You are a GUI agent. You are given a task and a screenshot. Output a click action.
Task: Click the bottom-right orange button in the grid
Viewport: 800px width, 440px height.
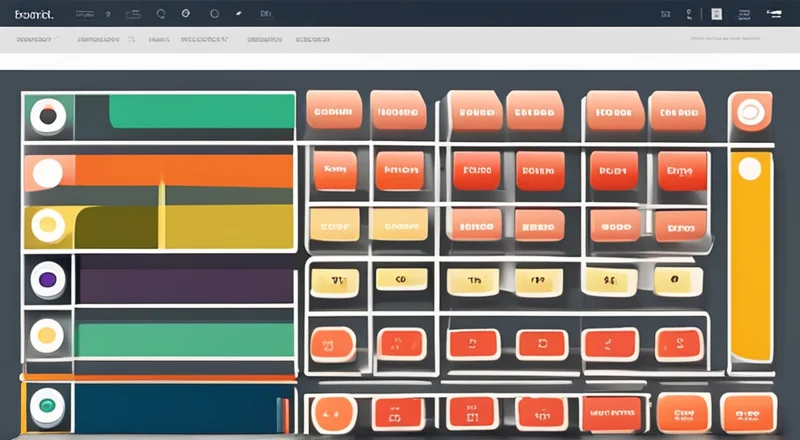[748, 411]
